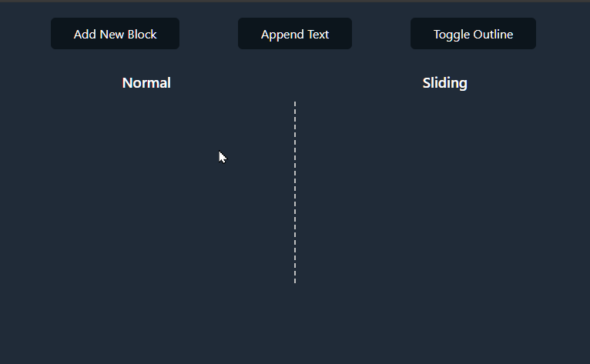Viewport: 590px width, 364px height.
Task: Click the Append Text button
Action: 295,33
